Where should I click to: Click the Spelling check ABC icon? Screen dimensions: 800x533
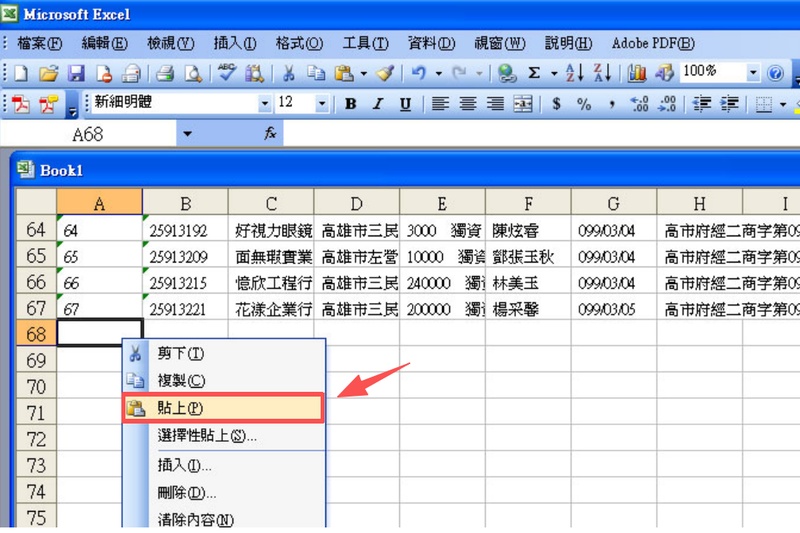click(227, 73)
